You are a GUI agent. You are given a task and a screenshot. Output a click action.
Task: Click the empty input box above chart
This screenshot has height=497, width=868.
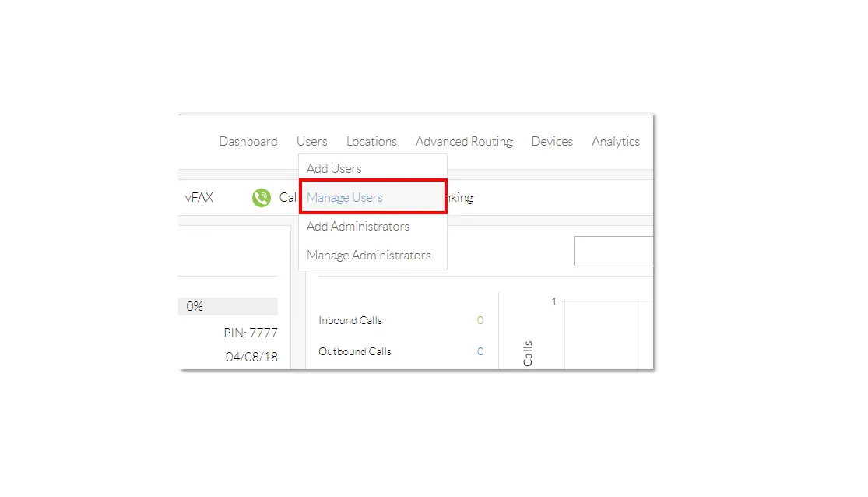[613, 252]
